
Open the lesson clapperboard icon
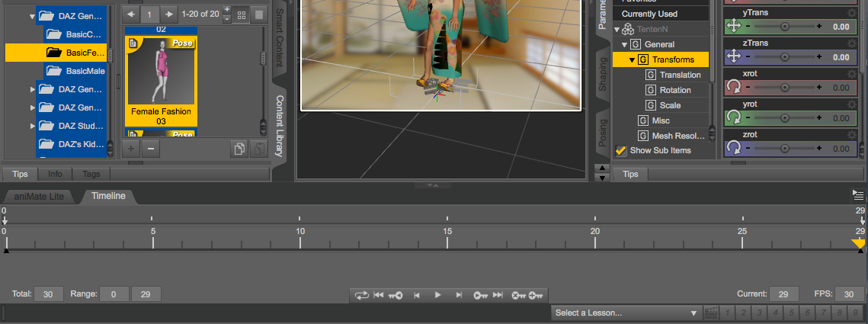click(x=710, y=313)
